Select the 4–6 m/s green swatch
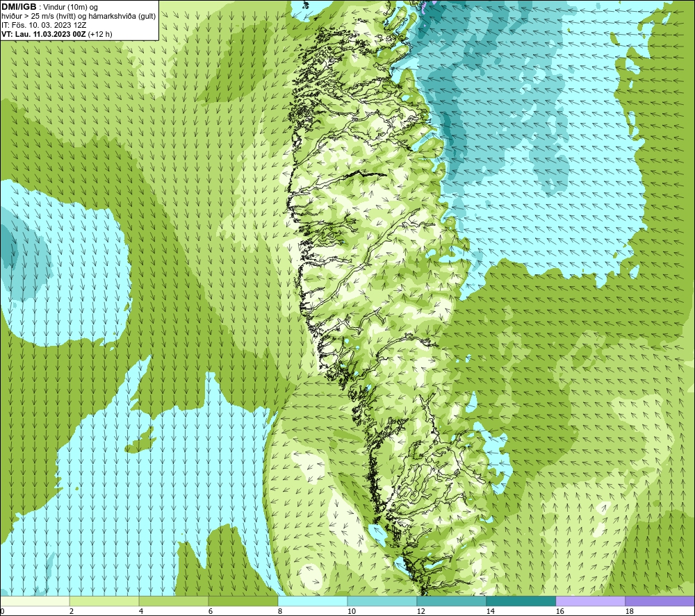Viewport: 695px width, 616px height. [174, 601]
